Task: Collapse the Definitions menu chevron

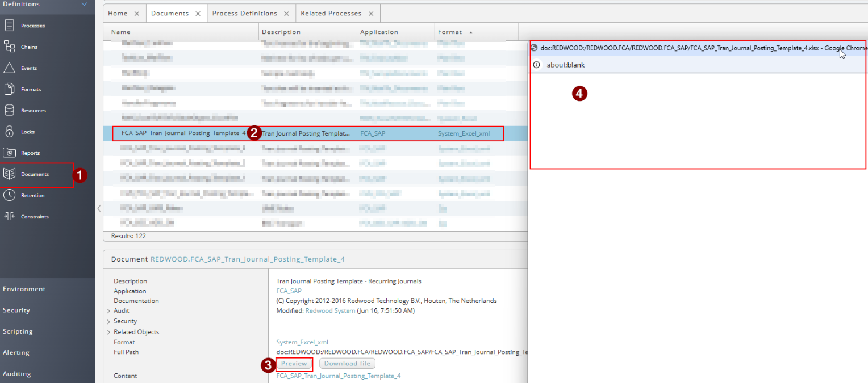Action: tap(85, 5)
